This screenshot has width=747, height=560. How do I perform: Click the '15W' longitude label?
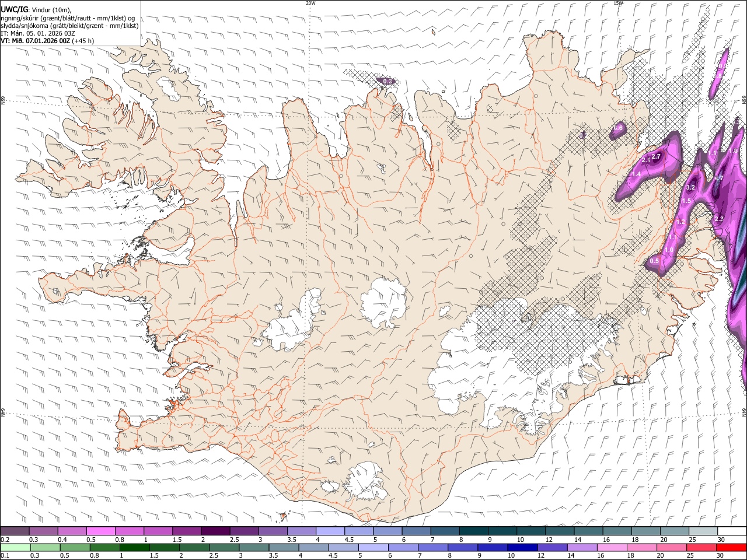click(618, 3)
